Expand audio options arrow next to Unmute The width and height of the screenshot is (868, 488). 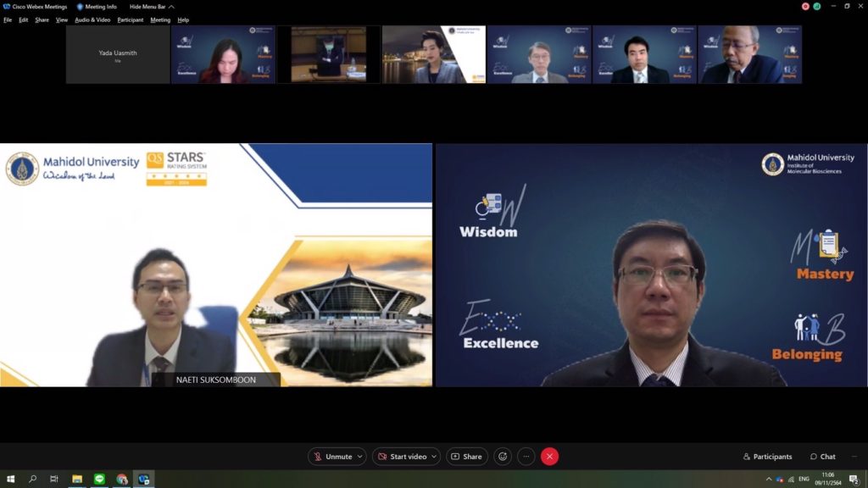pyautogui.click(x=359, y=457)
